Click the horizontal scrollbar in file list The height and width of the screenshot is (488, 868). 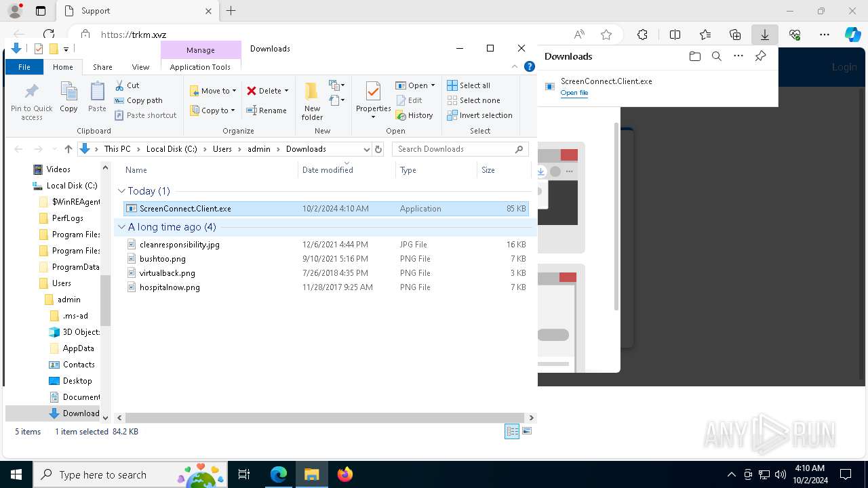click(325, 418)
